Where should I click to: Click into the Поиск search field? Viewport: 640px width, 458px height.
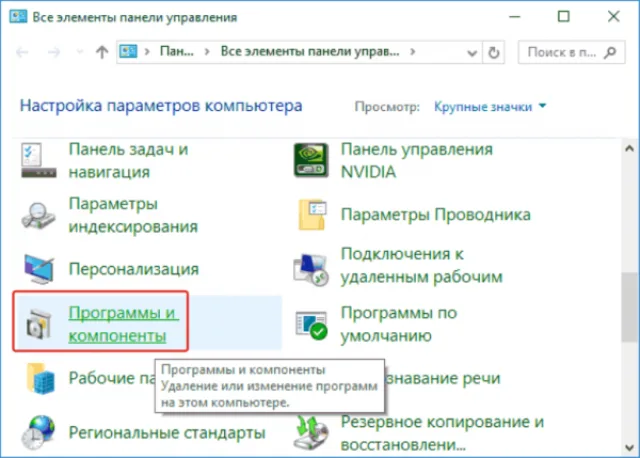click(x=571, y=52)
